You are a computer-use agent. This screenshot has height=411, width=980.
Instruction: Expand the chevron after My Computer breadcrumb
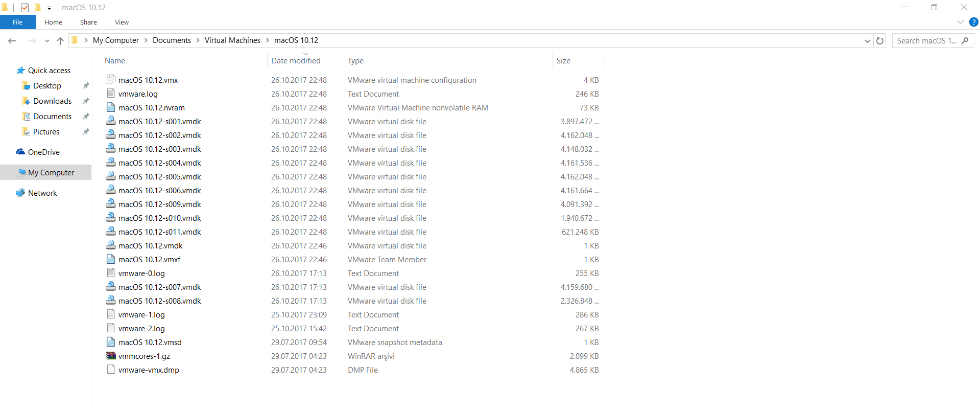(146, 40)
